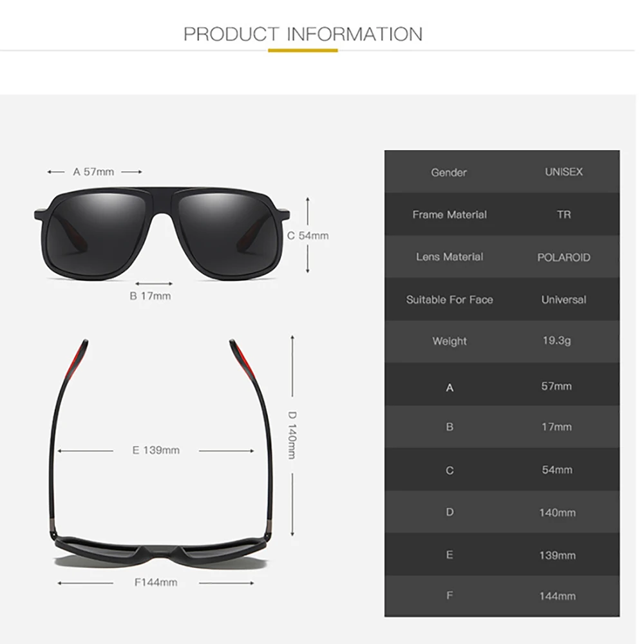Select the Frame Material row
Viewport: 644px width, 644px height.
coord(502,214)
